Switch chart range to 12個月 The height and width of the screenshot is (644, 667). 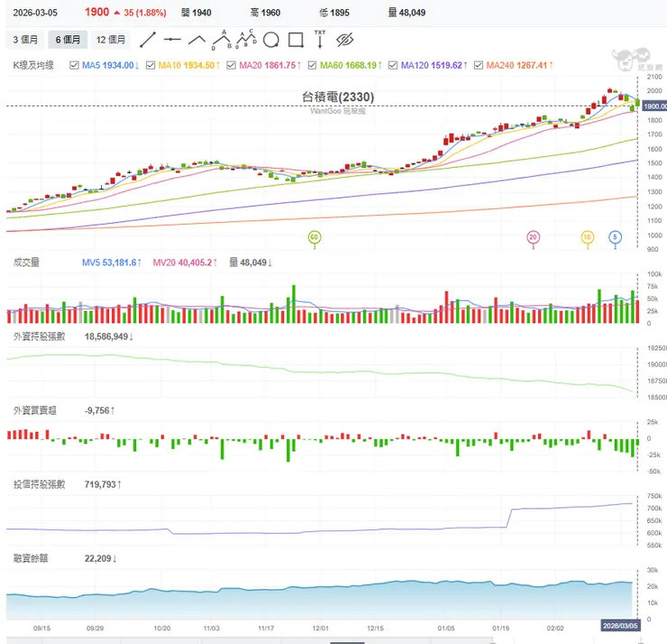tap(111, 40)
